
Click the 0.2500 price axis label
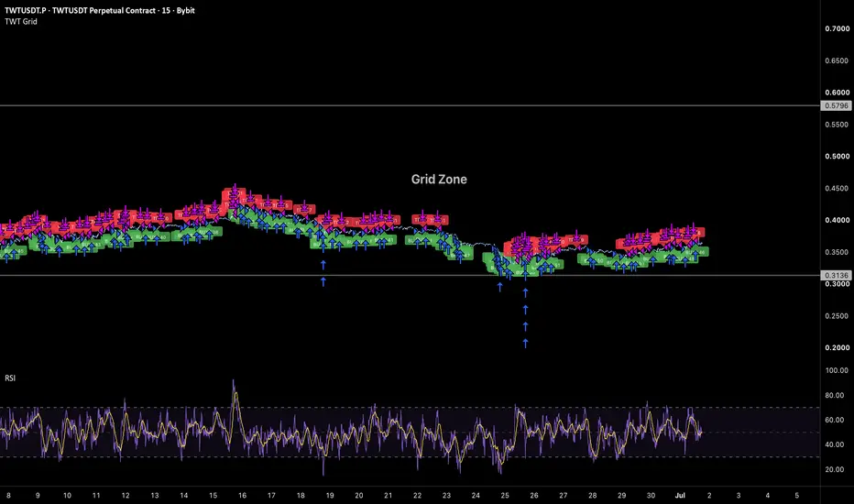pyautogui.click(x=837, y=316)
